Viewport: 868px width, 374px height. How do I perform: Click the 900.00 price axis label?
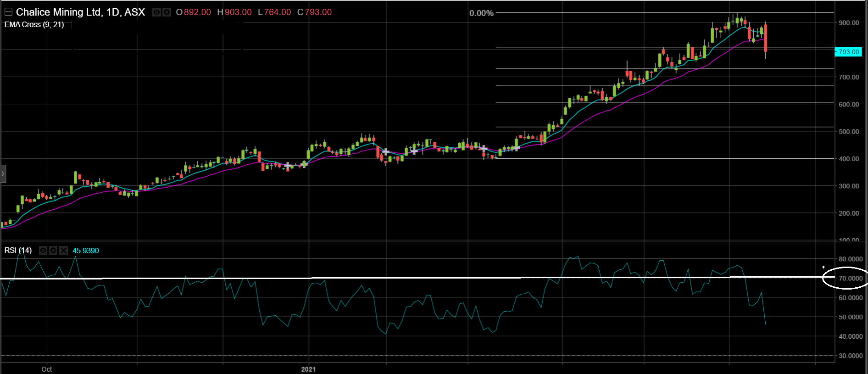pyautogui.click(x=849, y=22)
